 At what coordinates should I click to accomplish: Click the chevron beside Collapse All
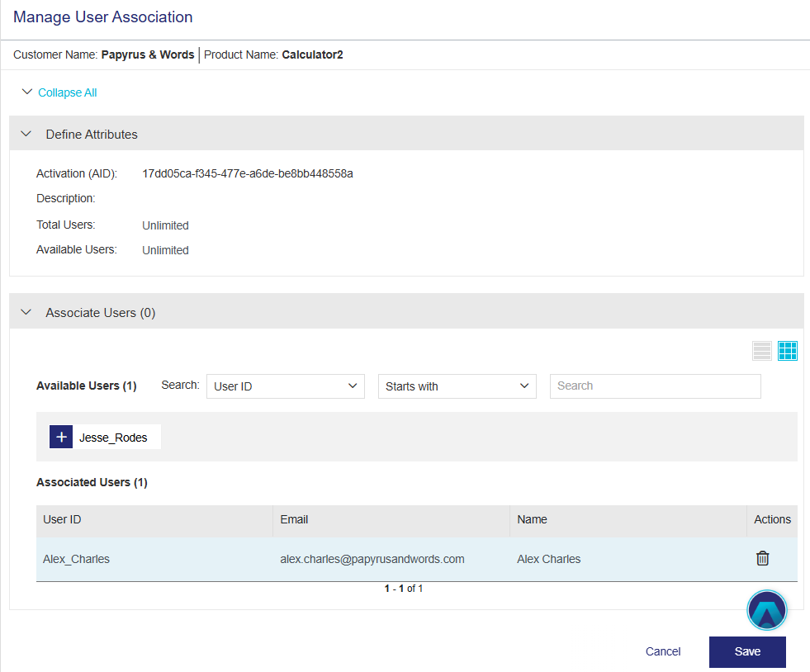(x=27, y=92)
